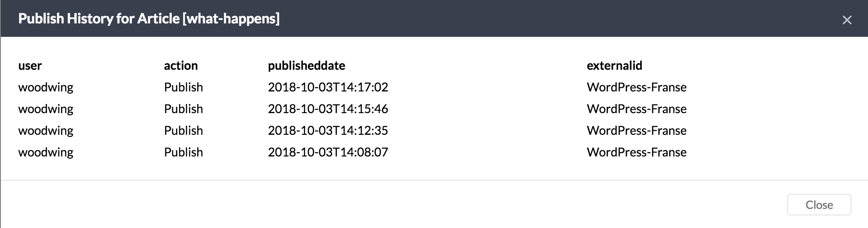Click WordPress-Franse in the last row
This screenshot has height=228, width=868.
[636, 152]
